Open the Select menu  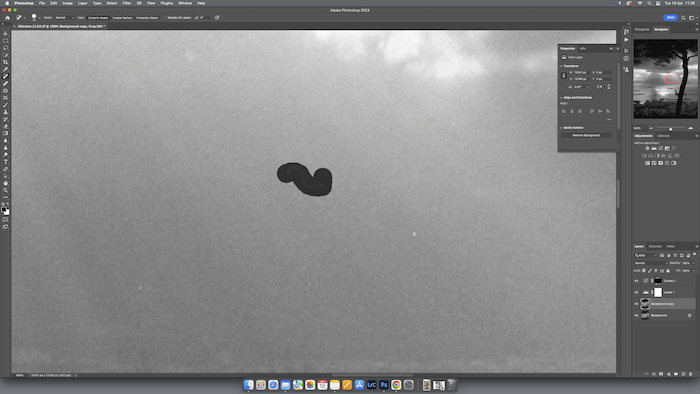tap(112, 3)
